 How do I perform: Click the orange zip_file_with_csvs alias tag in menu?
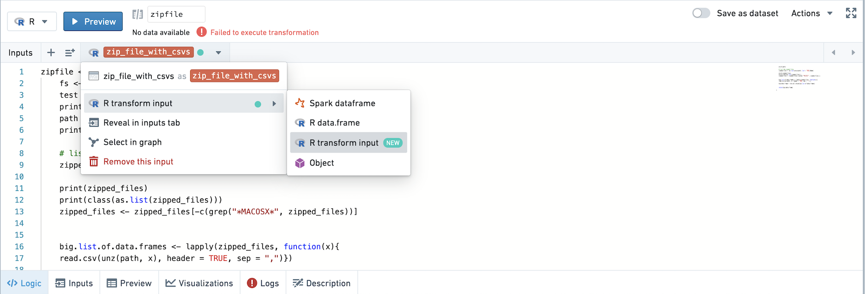235,76
